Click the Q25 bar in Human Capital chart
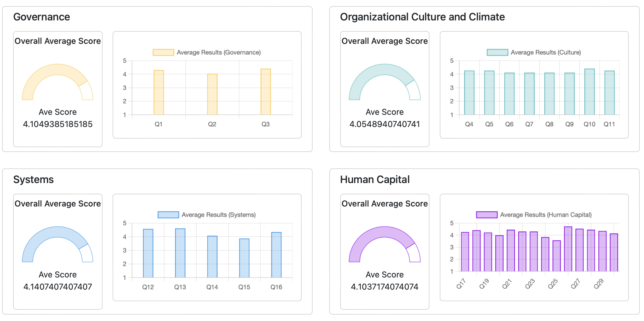This screenshot has height=321, width=644. pos(556,256)
